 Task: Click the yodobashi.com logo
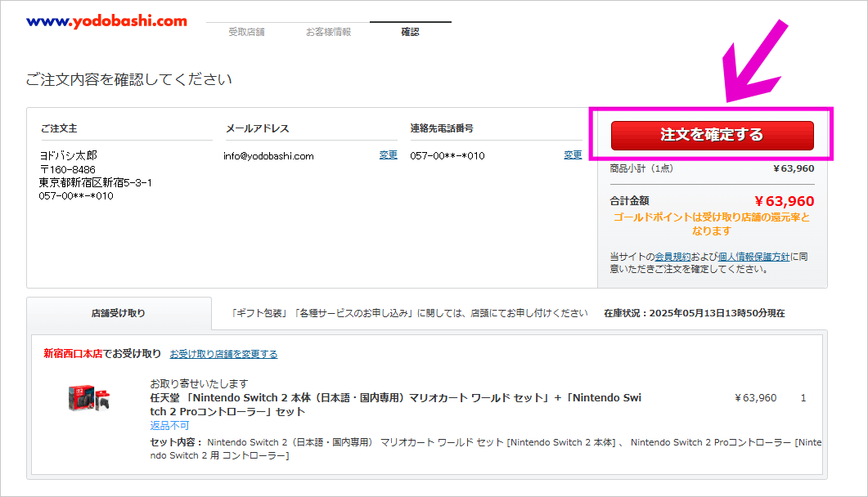[x=107, y=21]
